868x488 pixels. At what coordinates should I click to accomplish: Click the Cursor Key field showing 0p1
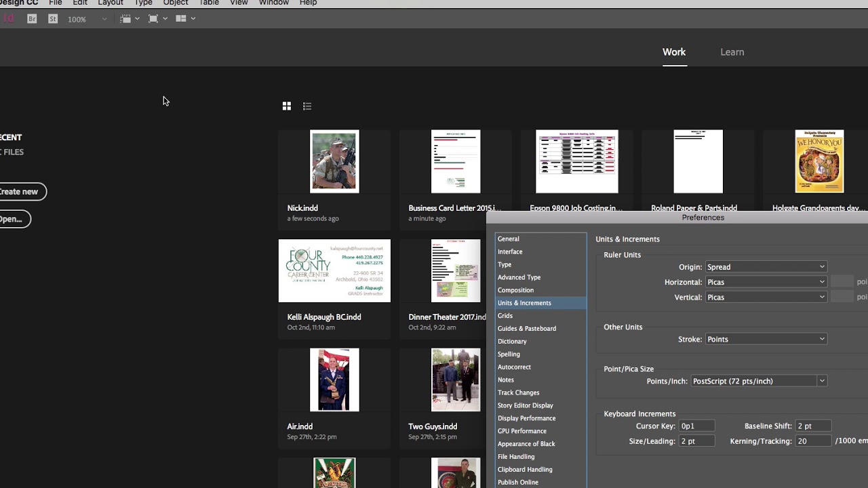[x=697, y=426]
